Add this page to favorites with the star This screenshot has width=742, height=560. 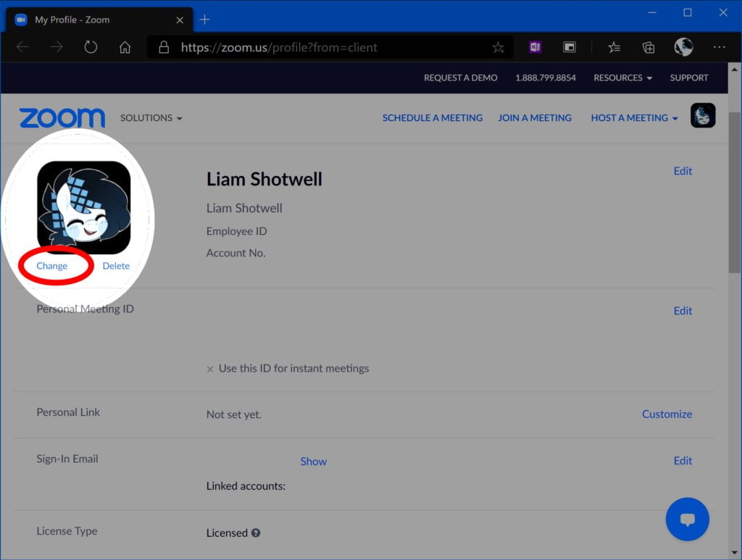pos(498,47)
